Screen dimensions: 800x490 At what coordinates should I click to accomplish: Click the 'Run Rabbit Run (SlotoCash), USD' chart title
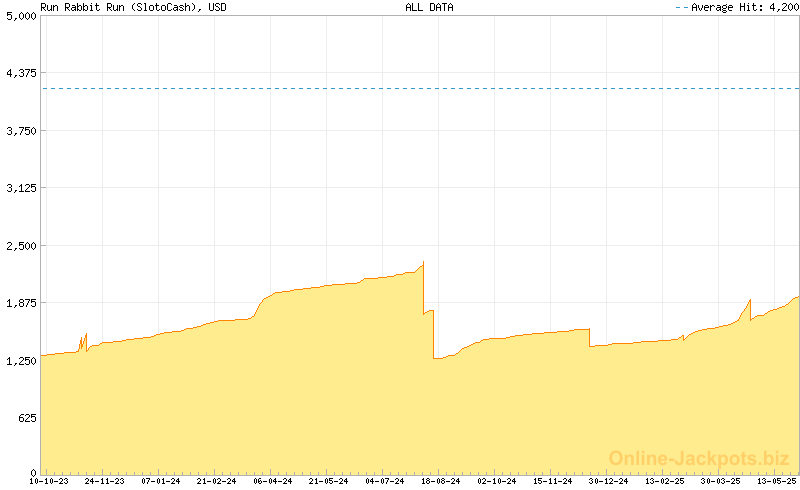[133, 7]
